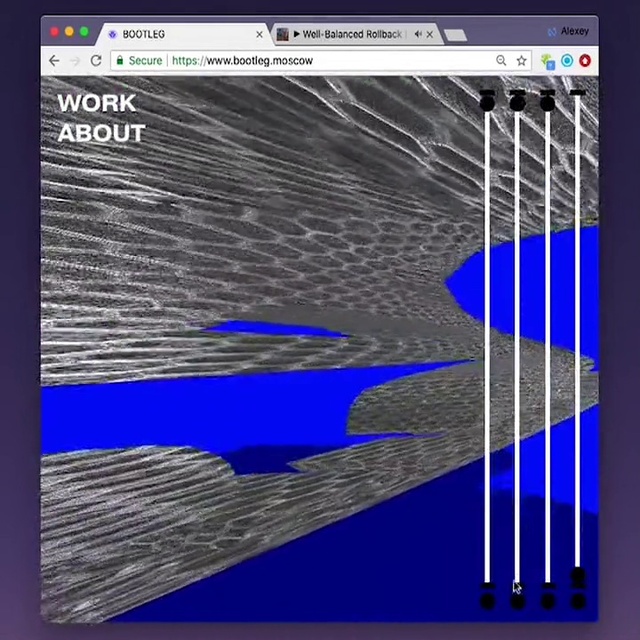Click the second vertical slider's top knob

point(518,102)
